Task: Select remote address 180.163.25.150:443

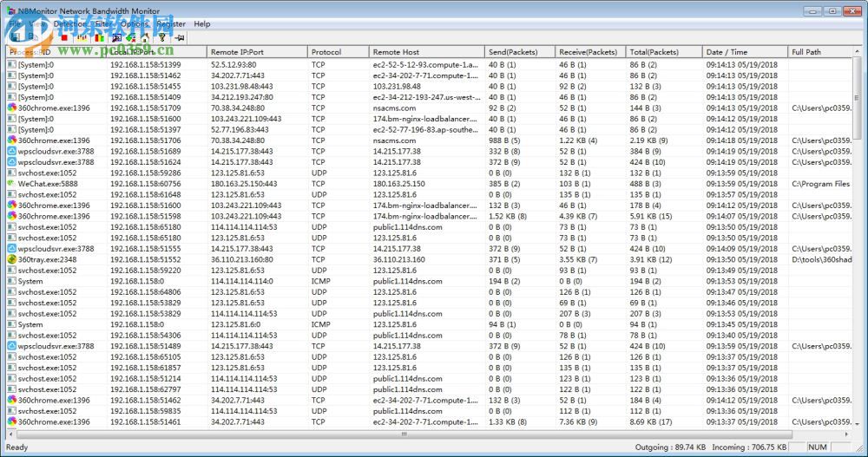Action: (244, 184)
